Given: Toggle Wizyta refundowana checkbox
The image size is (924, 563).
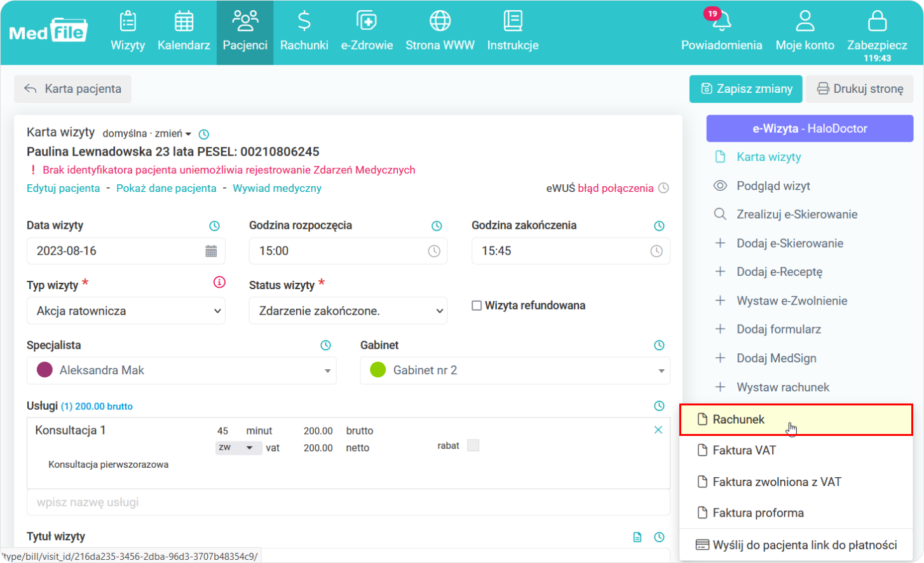Looking at the screenshot, I should 477,306.
